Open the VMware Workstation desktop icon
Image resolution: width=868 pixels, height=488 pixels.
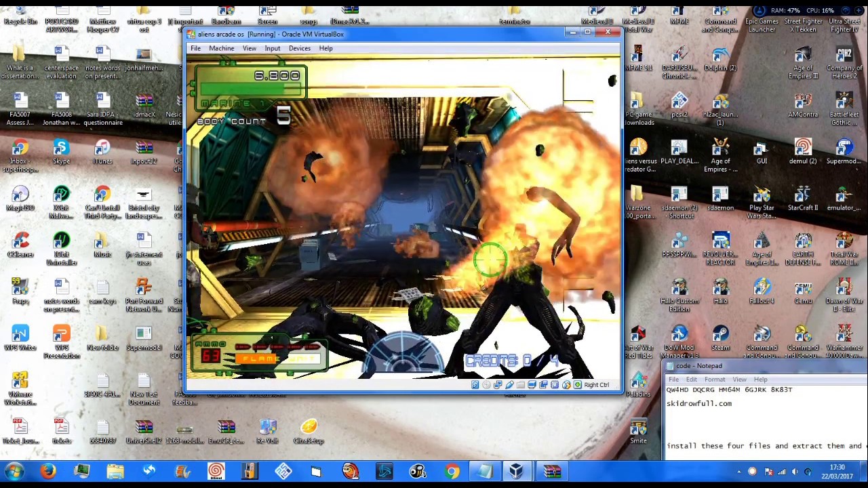pos(20,388)
